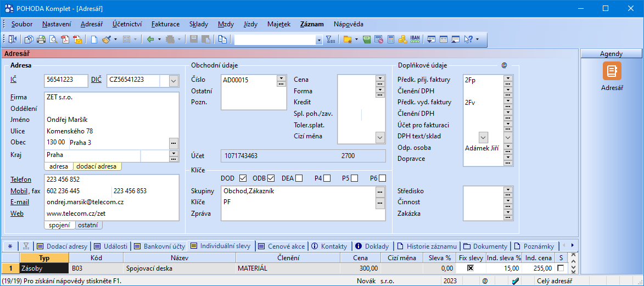Click the green back arrow icon
Viewport: 644px width, 286px height.
(150, 40)
